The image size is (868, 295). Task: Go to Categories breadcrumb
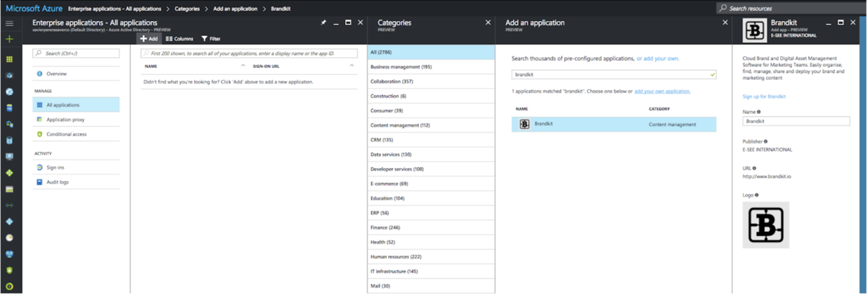[x=189, y=9]
